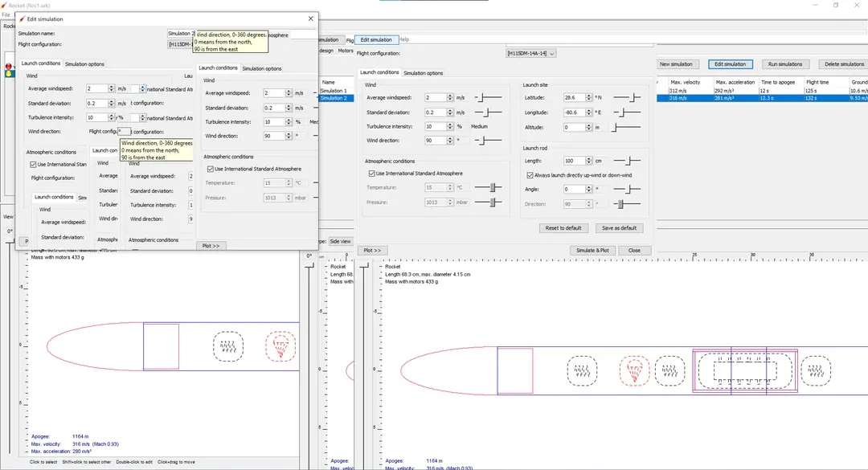
Task: Click the OpenRocket icon in the main title bar
Action: (4, 5)
